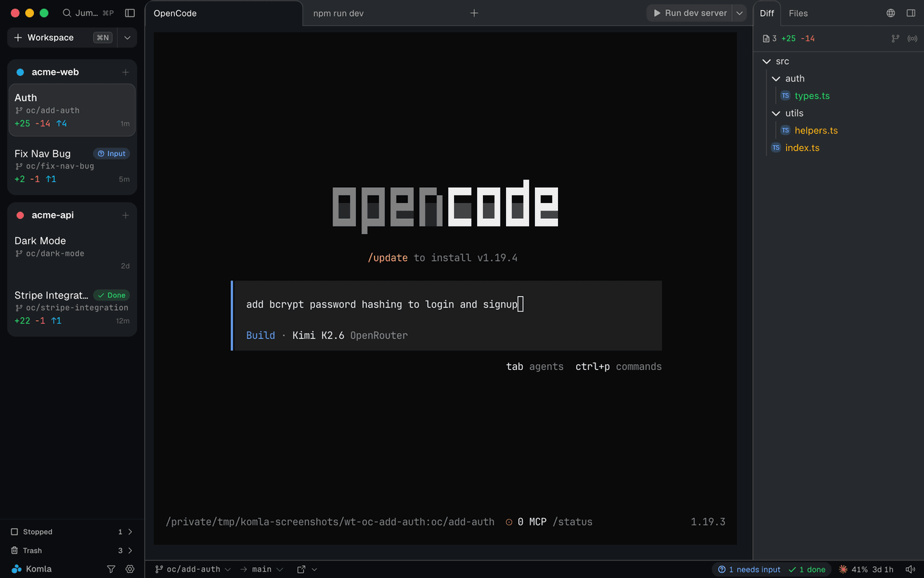Screen dimensions: 924x578
Task: Open the Workspace dropdown chevron
Action: 127,38
